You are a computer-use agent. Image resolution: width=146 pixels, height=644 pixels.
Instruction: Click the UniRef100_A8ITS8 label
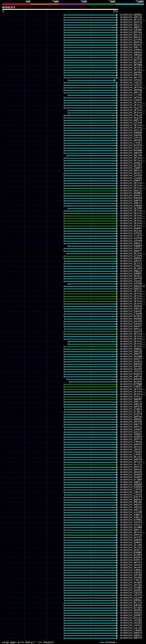(x=131, y=77)
